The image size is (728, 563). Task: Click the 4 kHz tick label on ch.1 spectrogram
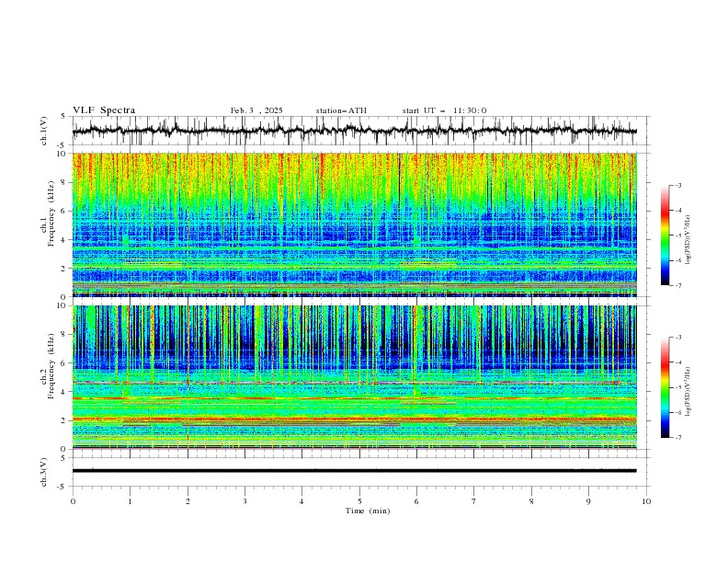point(65,240)
